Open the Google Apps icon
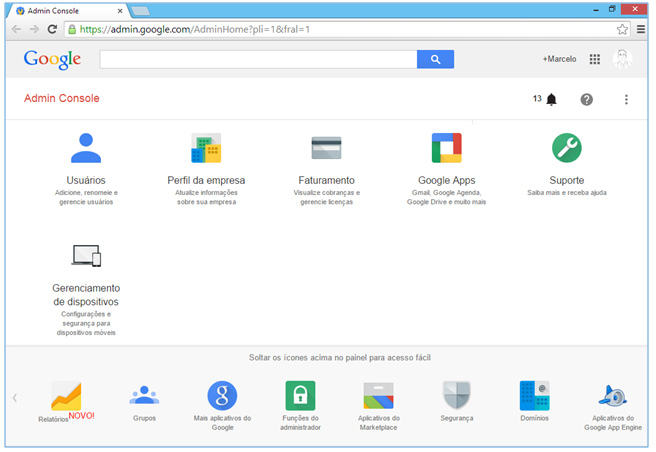The image size is (656, 452). [446, 148]
